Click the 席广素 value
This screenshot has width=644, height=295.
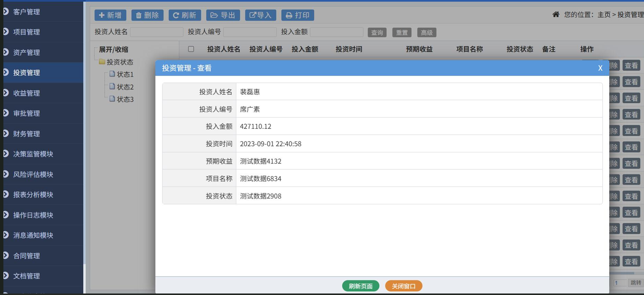[x=250, y=109]
